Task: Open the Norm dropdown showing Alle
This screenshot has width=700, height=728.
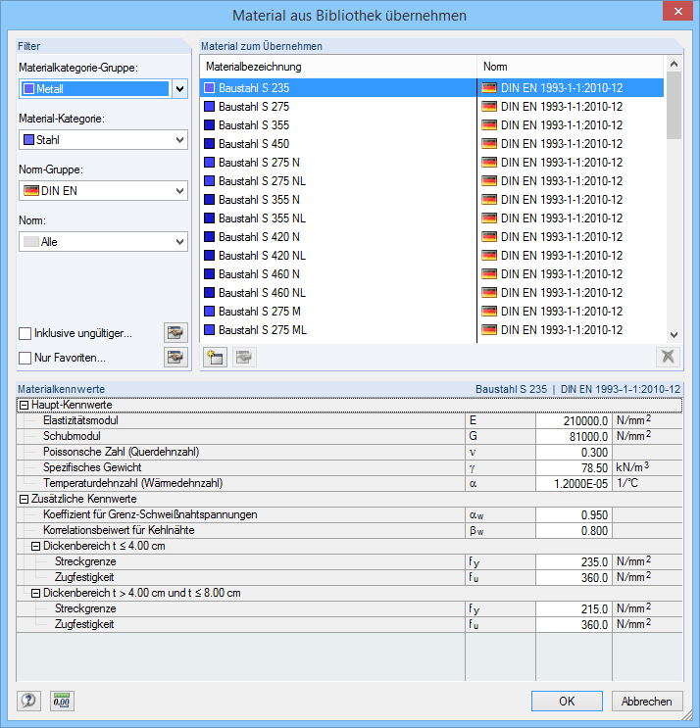Action: pyautogui.click(x=103, y=242)
